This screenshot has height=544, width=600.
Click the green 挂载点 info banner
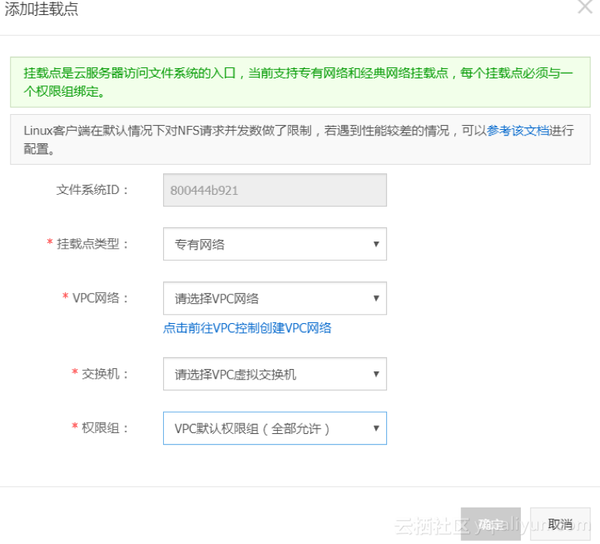300,82
